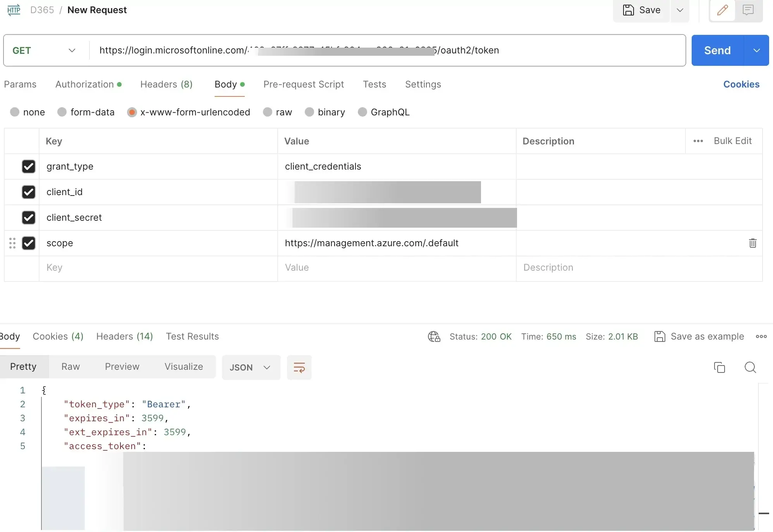Click the Save button label
773x532 pixels.
pos(650,10)
